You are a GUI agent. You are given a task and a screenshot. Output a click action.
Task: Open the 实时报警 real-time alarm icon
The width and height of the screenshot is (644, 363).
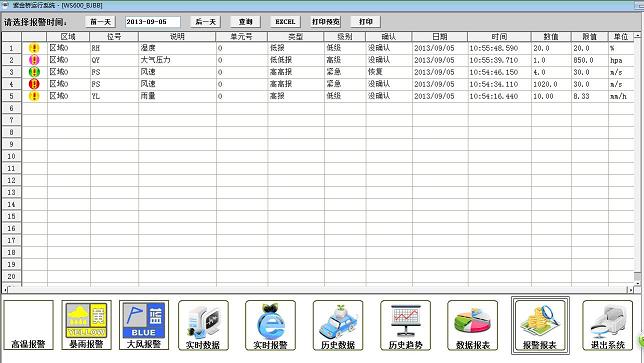(270, 325)
